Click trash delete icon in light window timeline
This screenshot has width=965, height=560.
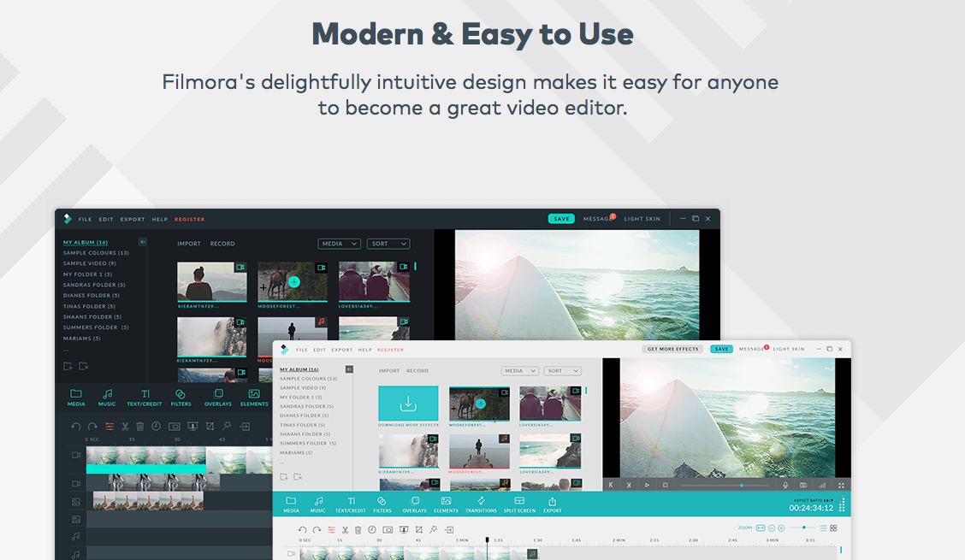point(358,530)
